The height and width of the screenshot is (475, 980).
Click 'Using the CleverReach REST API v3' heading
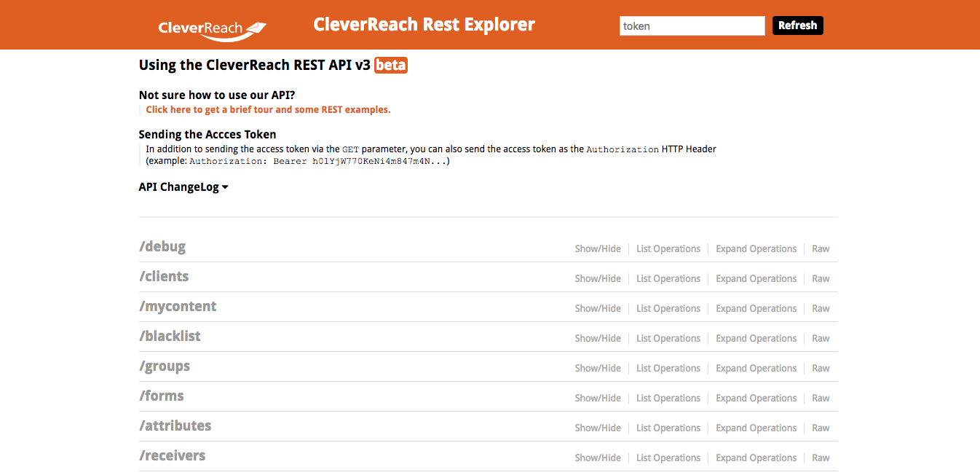coord(255,65)
